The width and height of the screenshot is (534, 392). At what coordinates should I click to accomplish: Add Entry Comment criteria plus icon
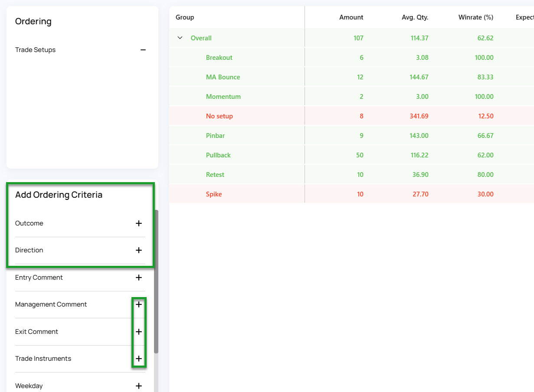(x=139, y=278)
